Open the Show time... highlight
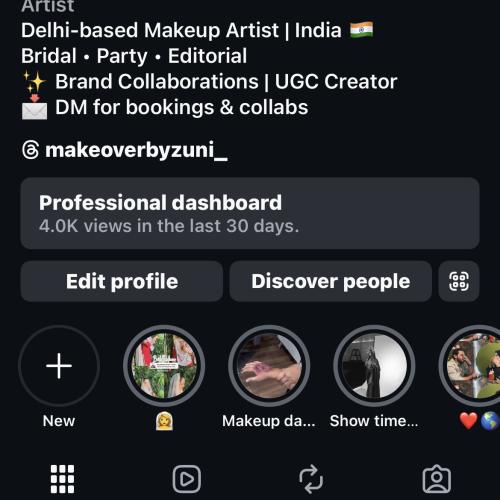The image size is (500, 500). [x=374, y=366]
